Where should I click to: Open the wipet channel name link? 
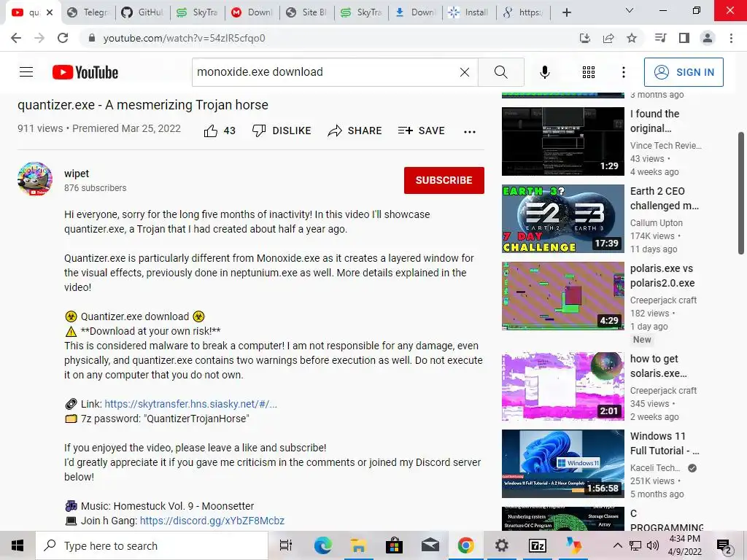click(77, 174)
